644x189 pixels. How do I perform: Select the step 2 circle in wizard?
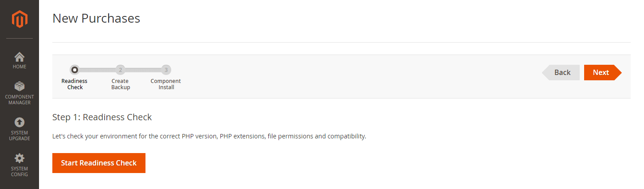pyautogui.click(x=120, y=70)
